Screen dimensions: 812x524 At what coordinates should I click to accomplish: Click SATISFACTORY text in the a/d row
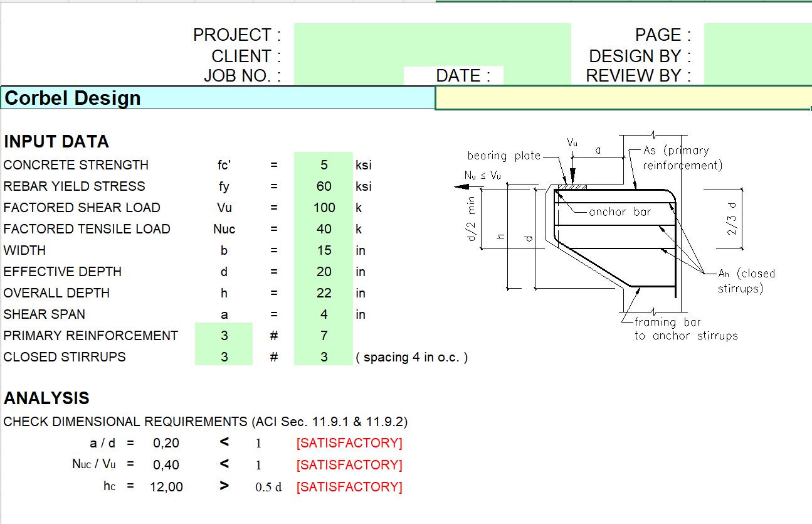coord(349,443)
